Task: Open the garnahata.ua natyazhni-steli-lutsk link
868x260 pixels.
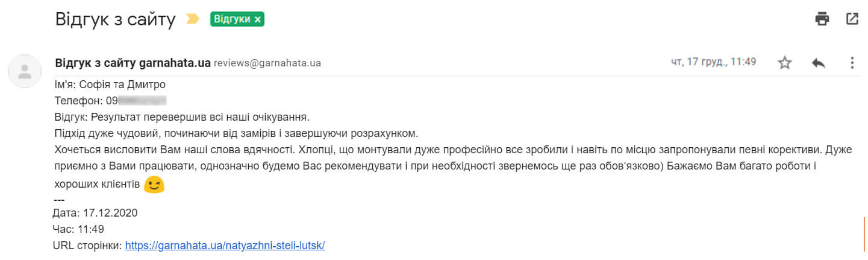Action: (x=225, y=246)
